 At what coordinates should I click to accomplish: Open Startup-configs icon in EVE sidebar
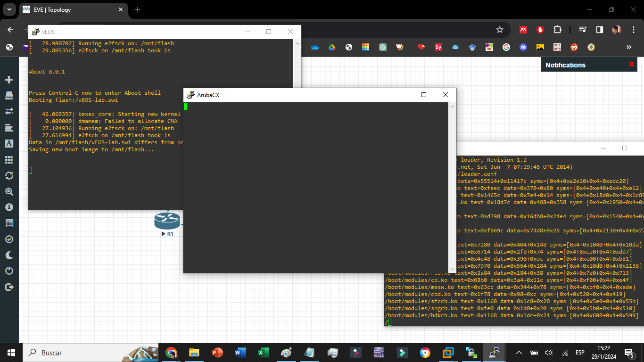(x=9, y=128)
